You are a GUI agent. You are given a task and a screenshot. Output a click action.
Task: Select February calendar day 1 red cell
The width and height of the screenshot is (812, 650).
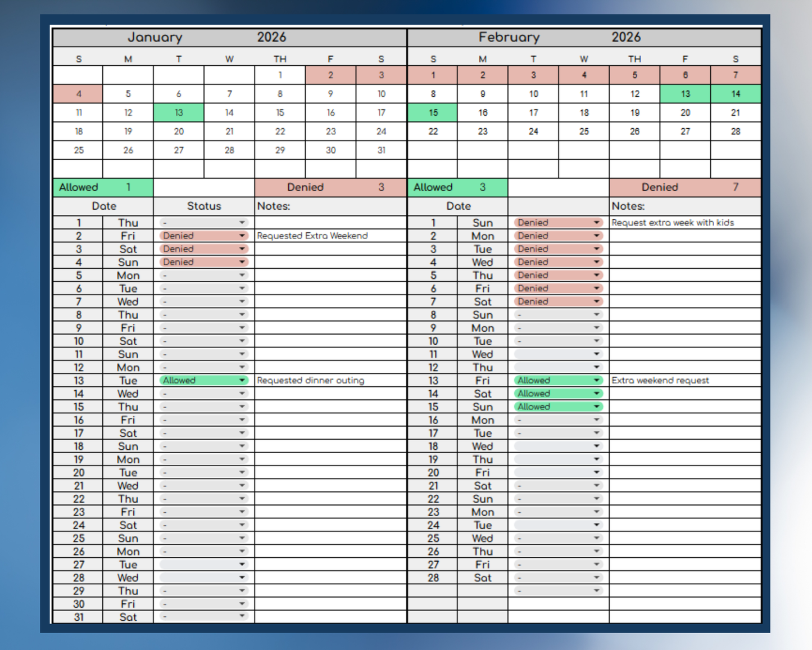click(x=433, y=75)
